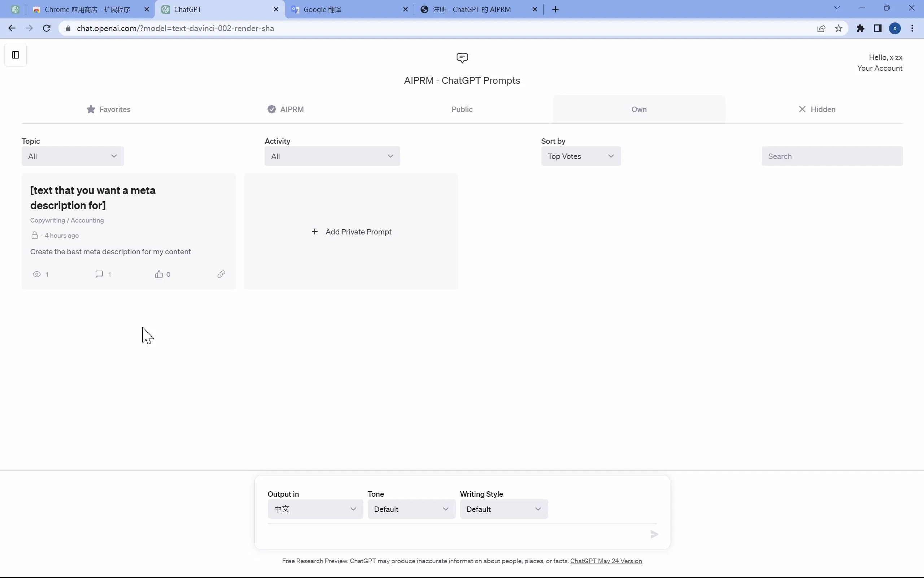Click the chat message input box
Screen dimensions: 924x578
(x=456, y=534)
